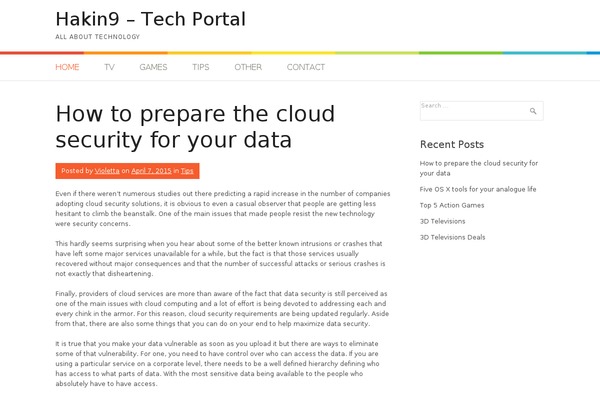Visit the CONTACT page
Screen dimensions: 600x400
tap(306, 67)
